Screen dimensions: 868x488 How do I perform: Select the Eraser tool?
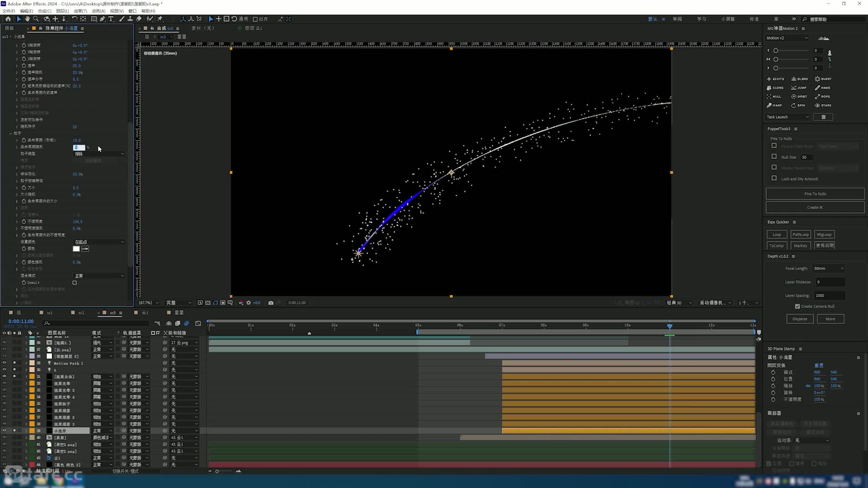(x=139, y=19)
